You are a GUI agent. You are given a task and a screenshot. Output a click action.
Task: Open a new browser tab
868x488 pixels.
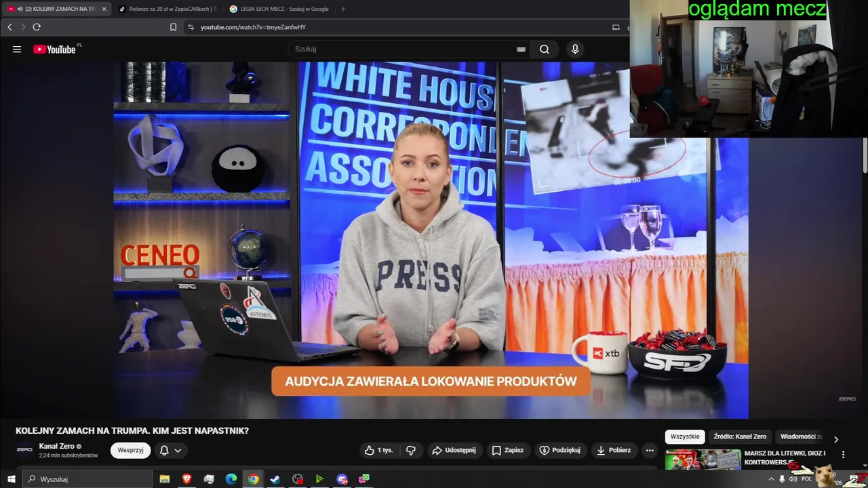343,9
